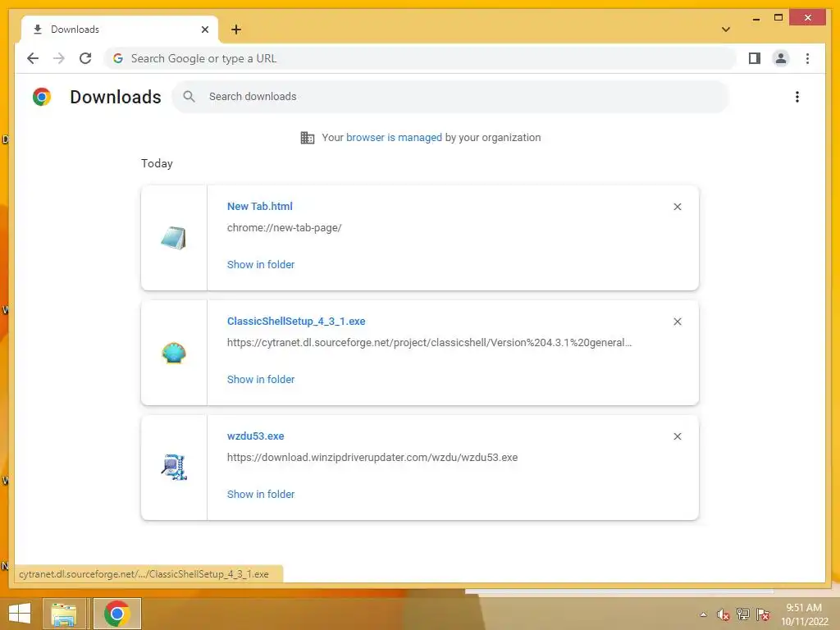Select the Downloads tab
The image size is (840, 630).
pos(120,30)
